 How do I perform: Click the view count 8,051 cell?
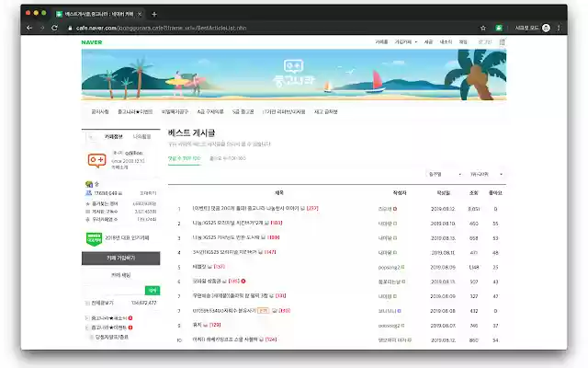click(474, 209)
